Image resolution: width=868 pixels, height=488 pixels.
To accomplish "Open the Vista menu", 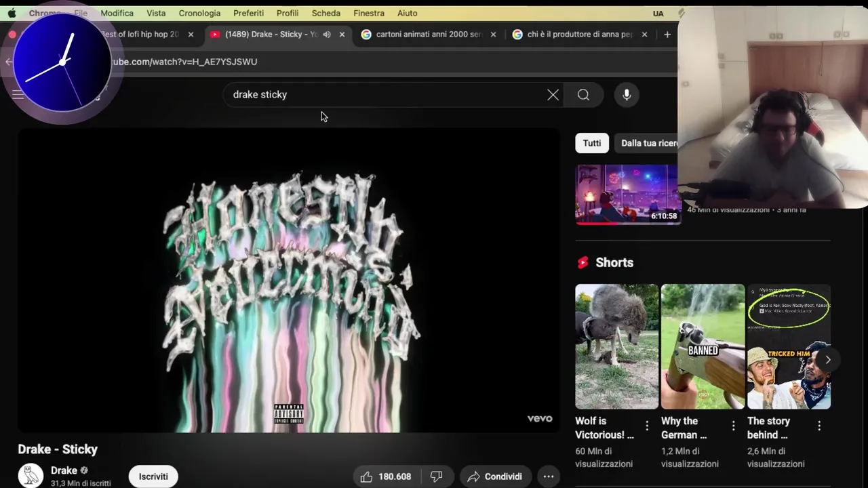I will (156, 13).
